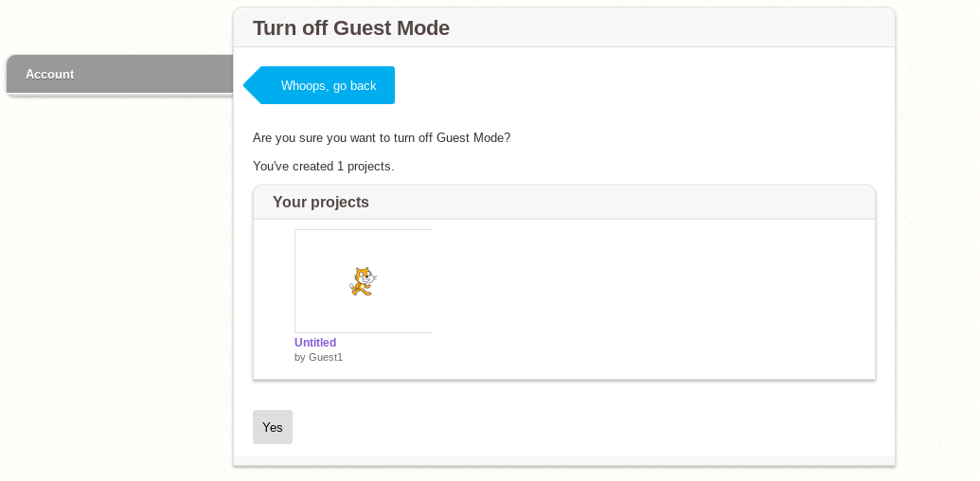The image size is (980, 481).
Task: Click the gray footer strip below the Yes button
Action: (x=563, y=460)
